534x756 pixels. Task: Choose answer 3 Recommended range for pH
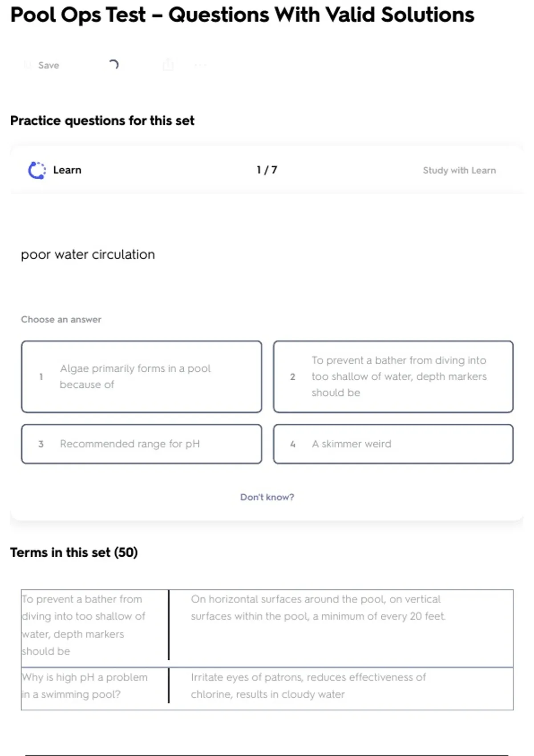[x=142, y=444]
